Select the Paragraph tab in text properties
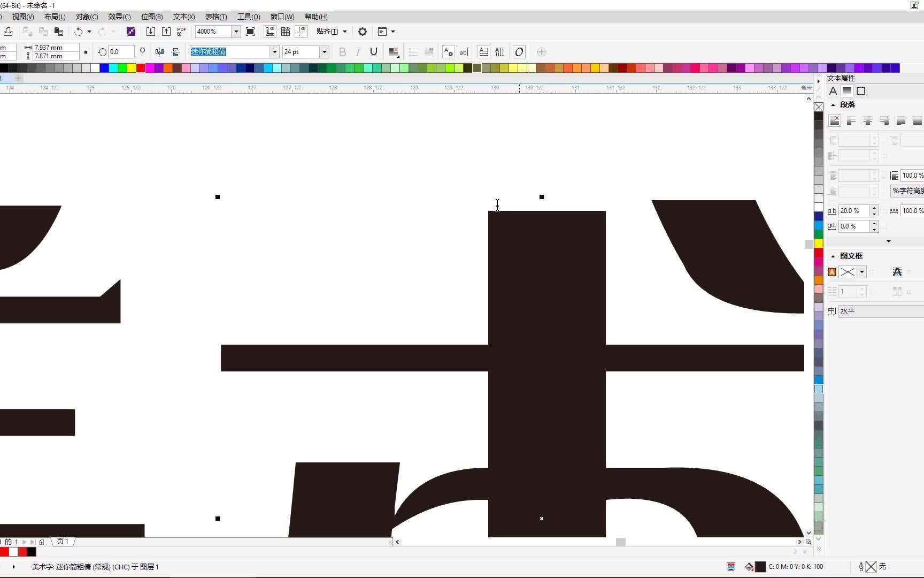924x578 pixels. point(847,91)
